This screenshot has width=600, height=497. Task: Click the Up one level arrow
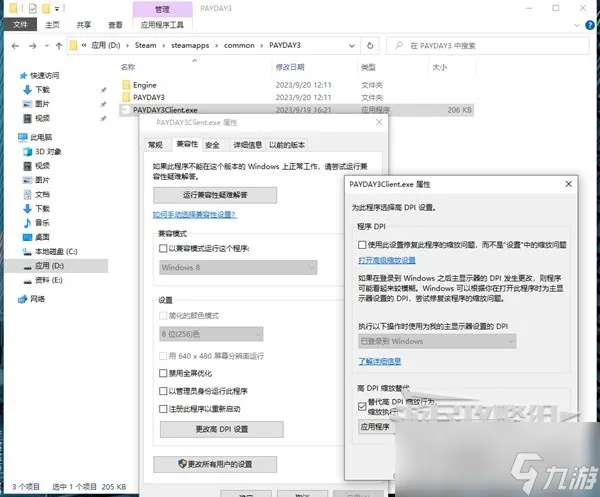pyautogui.click(x=59, y=46)
